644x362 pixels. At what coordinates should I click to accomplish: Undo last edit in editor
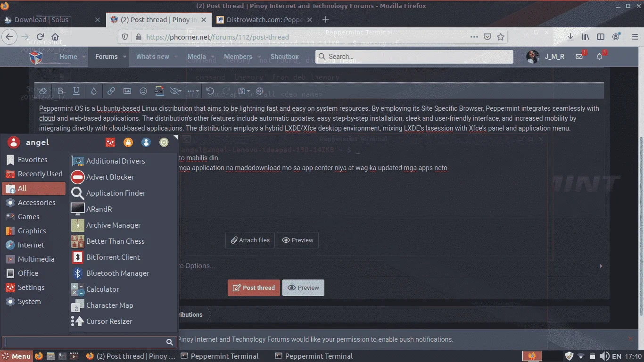(x=210, y=91)
